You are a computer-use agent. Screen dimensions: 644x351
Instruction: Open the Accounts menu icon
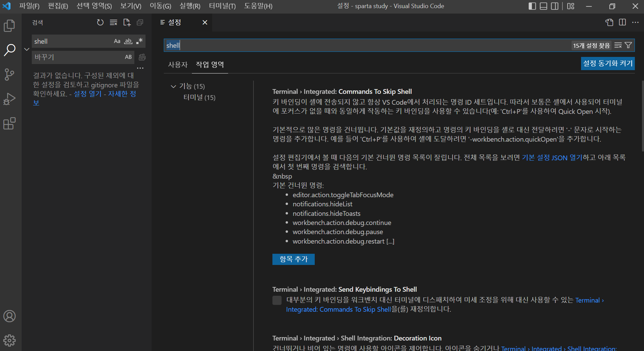click(9, 316)
